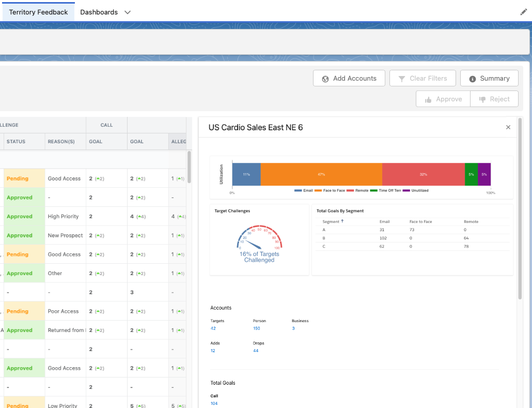This screenshot has width=532, height=408.
Task: Close the US Cardio Sales East NE 6 panel
Action: (508, 127)
